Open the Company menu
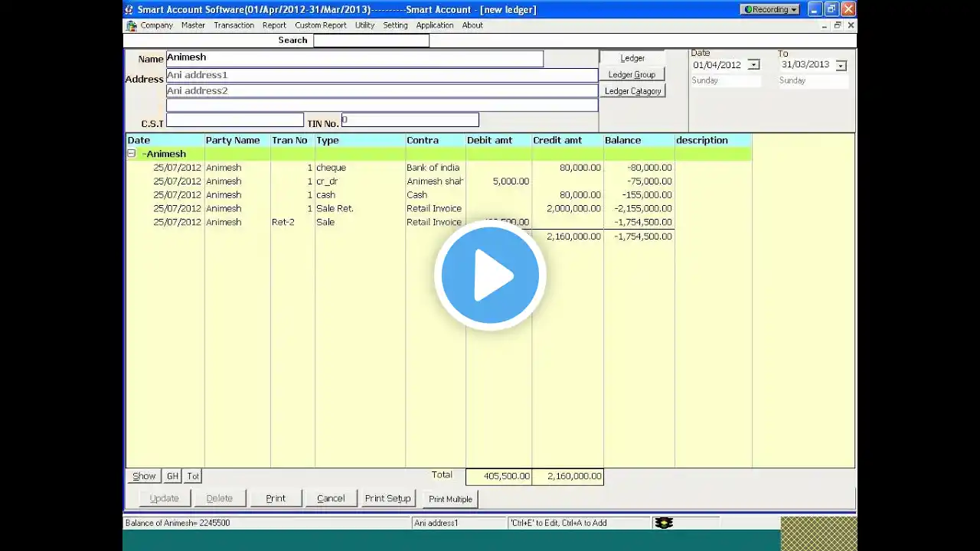 [156, 25]
